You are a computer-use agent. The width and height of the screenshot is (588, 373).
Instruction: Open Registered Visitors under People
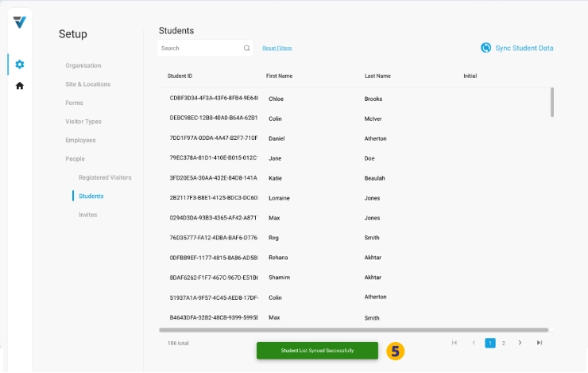[105, 177]
